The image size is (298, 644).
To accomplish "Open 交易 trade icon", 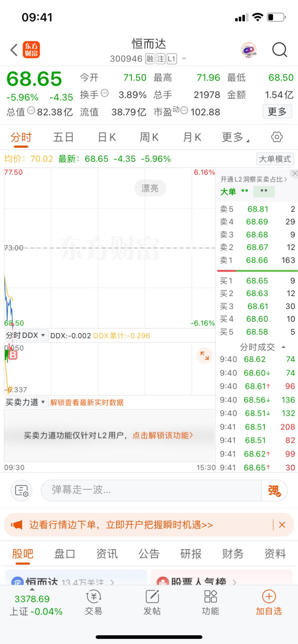I will coord(93,602).
